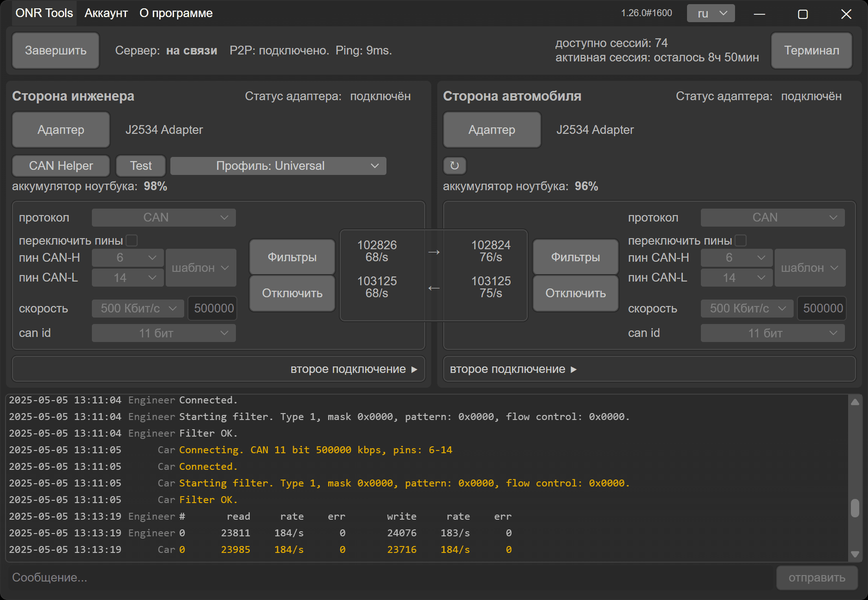Image resolution: width=868 pixels, height=600 pixels.
Task: Open engineer side CAN-H pin dropdown
Action: tap(128, 258)
